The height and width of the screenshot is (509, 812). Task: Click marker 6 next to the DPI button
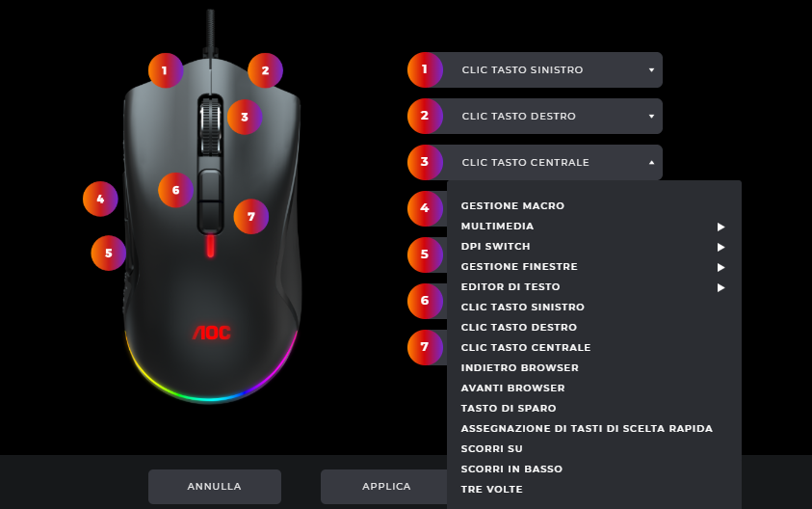(175, 190)
